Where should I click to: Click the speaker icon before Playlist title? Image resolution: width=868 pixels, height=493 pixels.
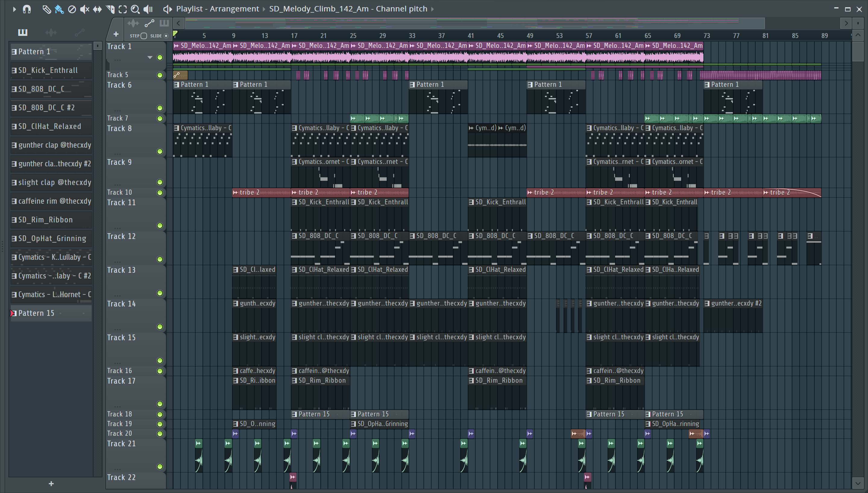click(167, 9)
